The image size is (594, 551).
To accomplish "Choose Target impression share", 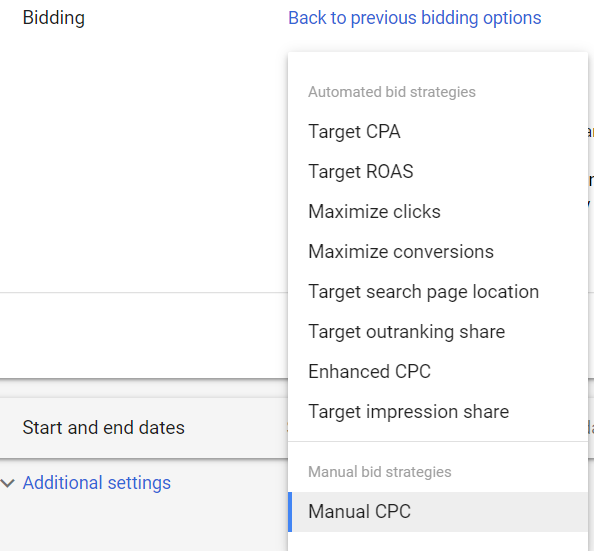I will pos(438,412).
